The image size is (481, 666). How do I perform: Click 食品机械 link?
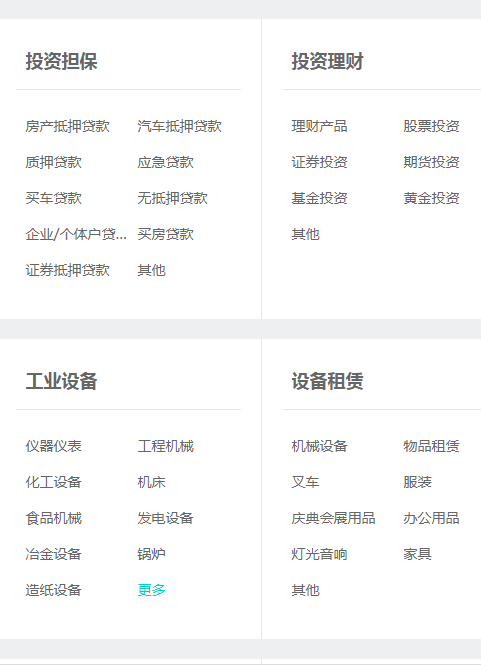pos(54,518)
